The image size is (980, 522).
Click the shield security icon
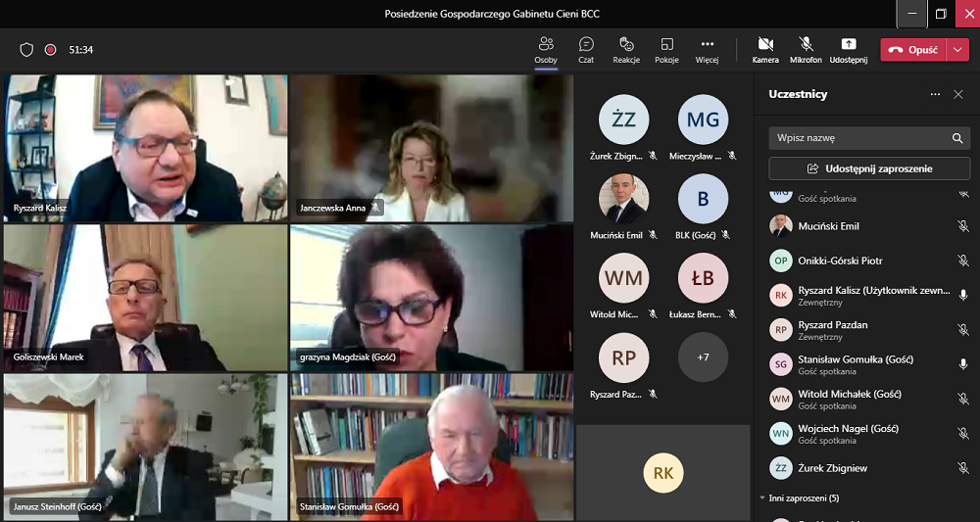click(x=26, y=50)
